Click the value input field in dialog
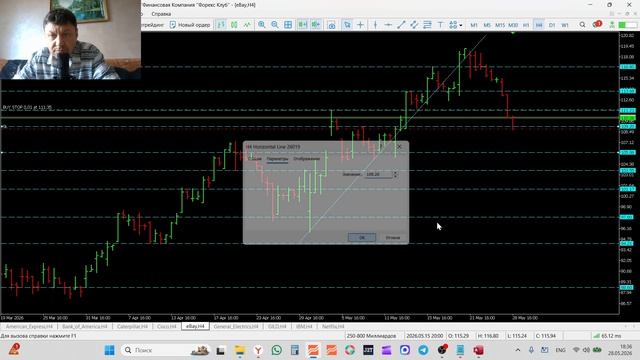Screen dimensions: 640x360 coord(378,174)
